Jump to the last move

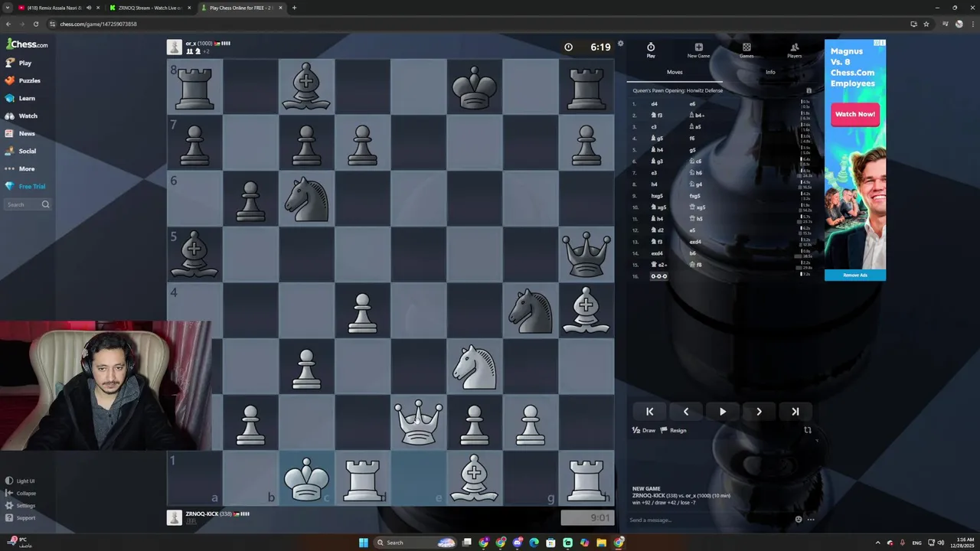click(795, 412)
